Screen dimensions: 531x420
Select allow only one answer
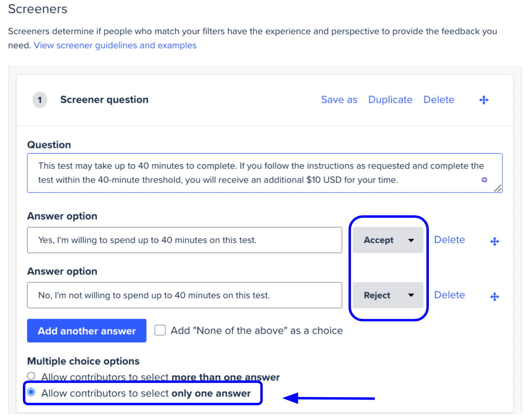(31, 393)
